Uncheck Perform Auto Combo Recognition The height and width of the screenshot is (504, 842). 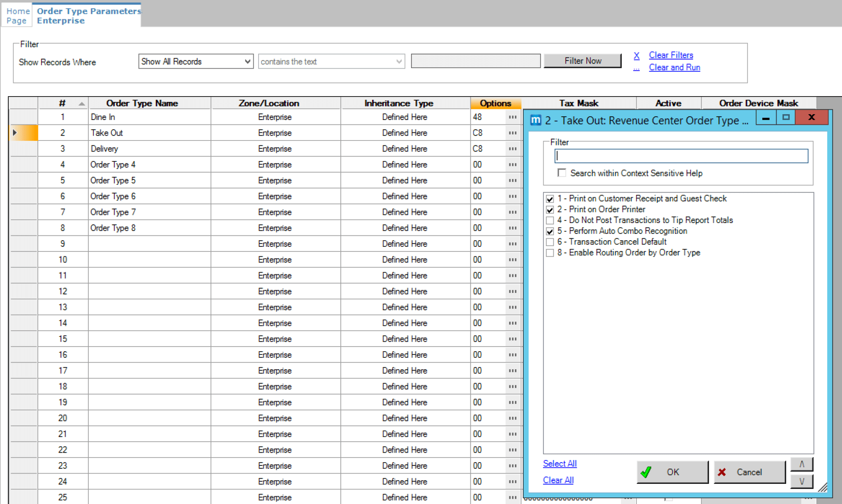(550, 231)
